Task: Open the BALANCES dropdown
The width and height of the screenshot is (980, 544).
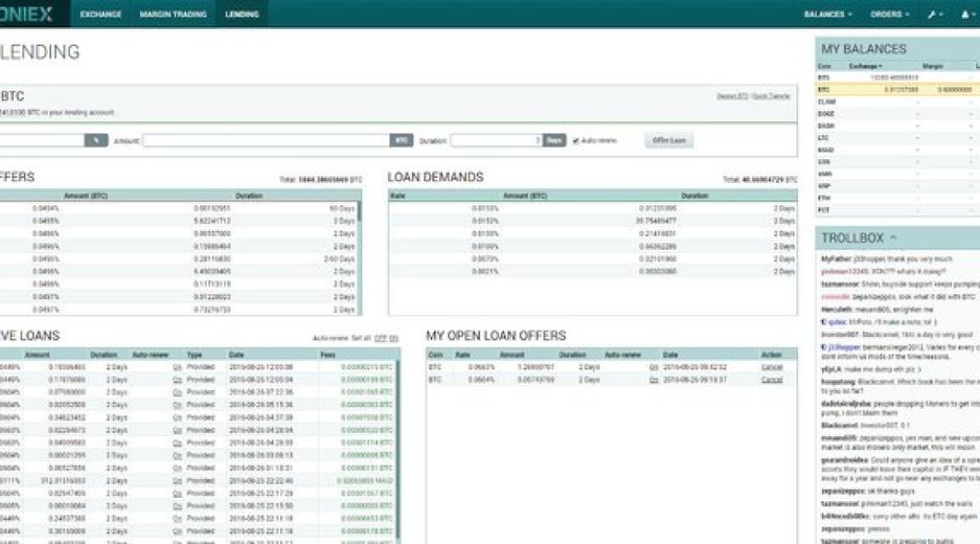Action: click(825, 14)
